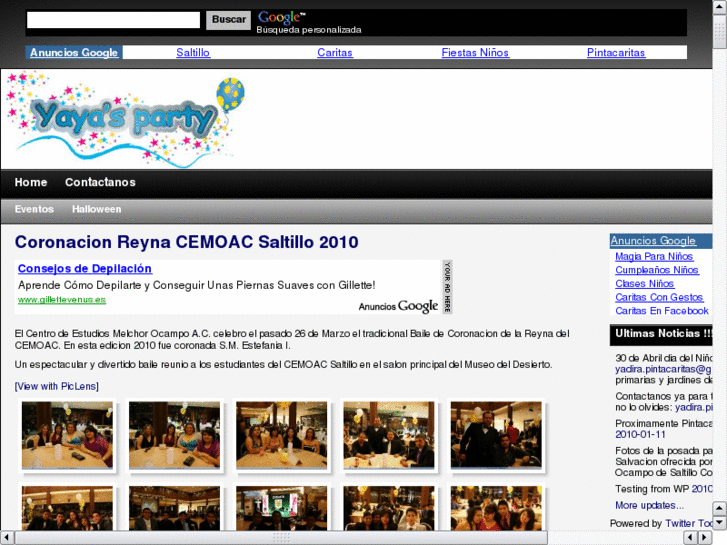Open the Fiestas Niños ad link

(x=475, y=53)
